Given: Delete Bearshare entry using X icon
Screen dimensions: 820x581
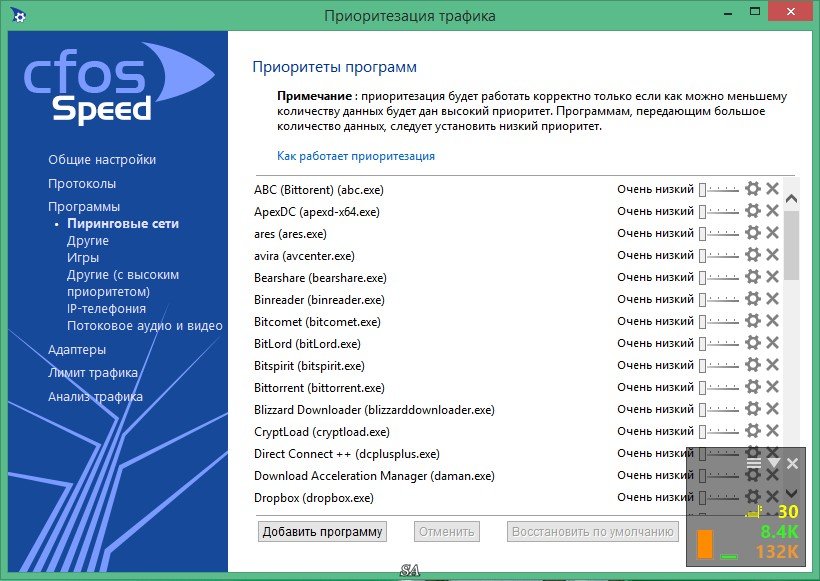Looking at the screenshot, I should (x=772, y=277).
